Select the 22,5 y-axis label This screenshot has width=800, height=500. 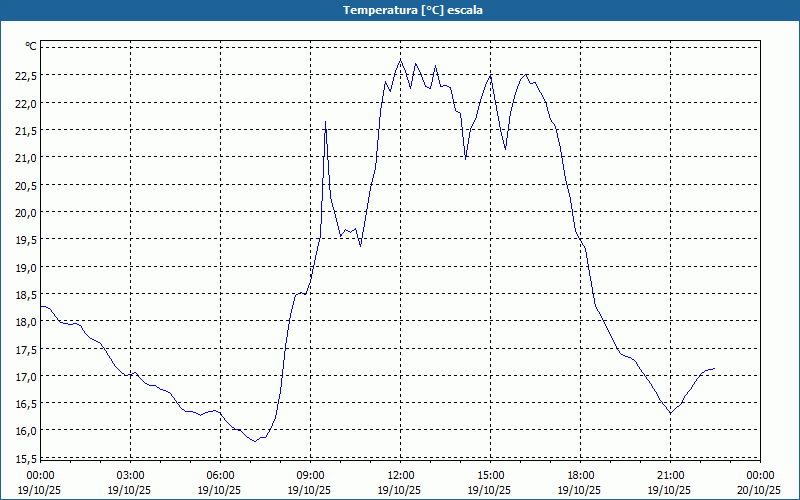tap(25, 75)
